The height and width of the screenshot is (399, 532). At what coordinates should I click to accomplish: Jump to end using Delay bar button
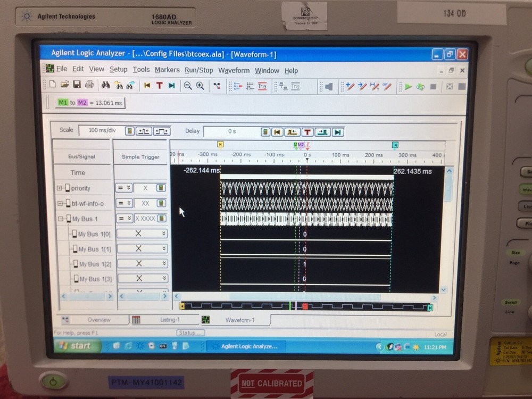pos(338,132)
